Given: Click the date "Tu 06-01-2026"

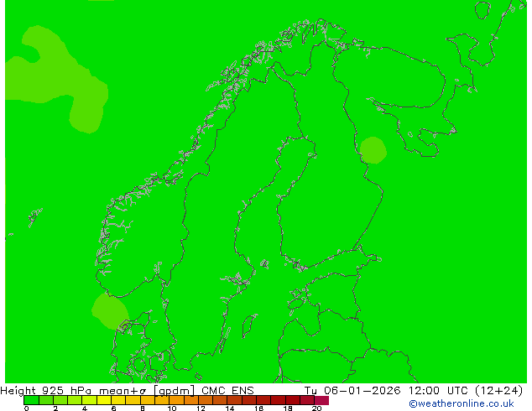Looking at the screenshot, I should coord(352,391).
